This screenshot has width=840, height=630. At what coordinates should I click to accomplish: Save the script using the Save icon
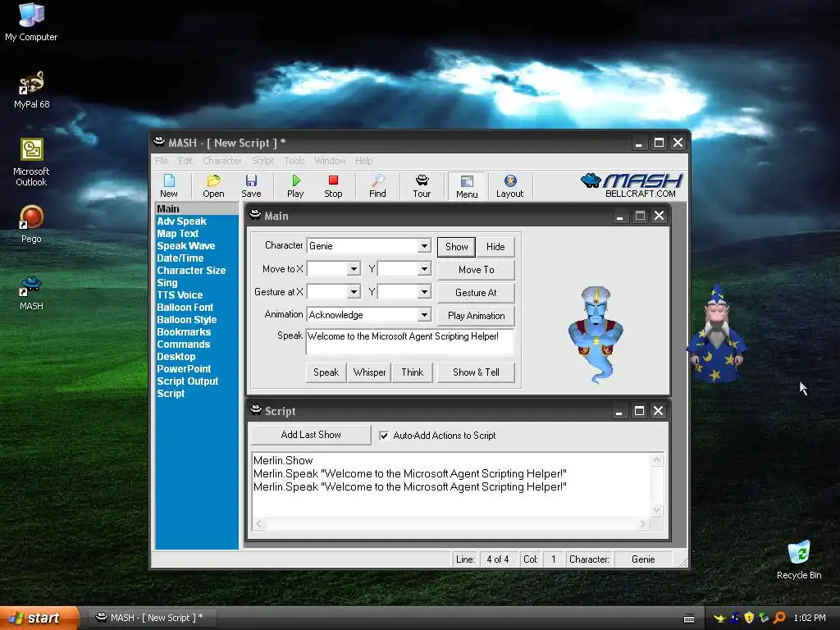click(251, 186)
